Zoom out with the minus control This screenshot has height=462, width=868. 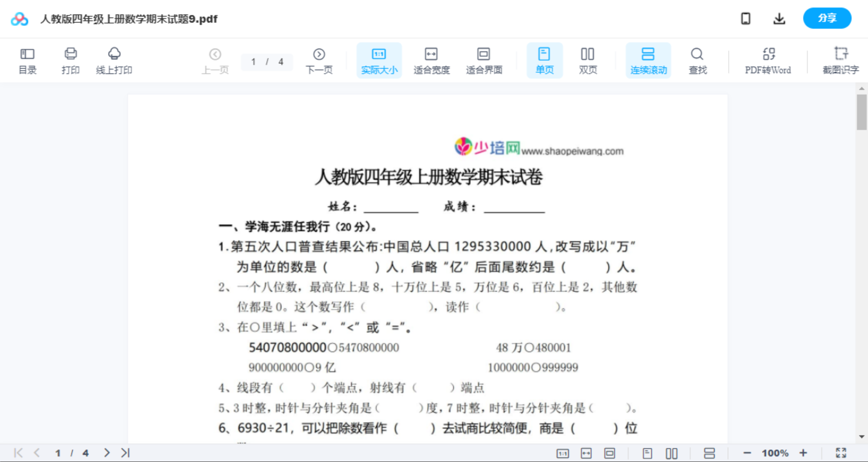pos(747,452)
